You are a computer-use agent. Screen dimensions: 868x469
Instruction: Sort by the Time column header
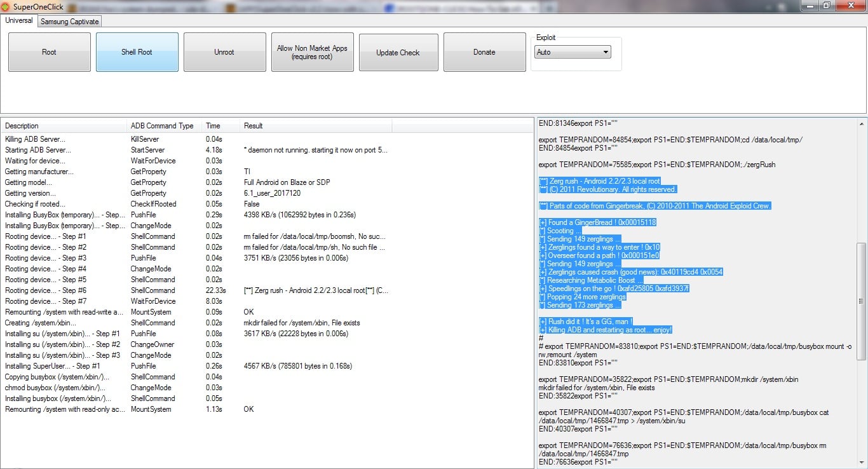pyautogui.click(x=219, y=126)
